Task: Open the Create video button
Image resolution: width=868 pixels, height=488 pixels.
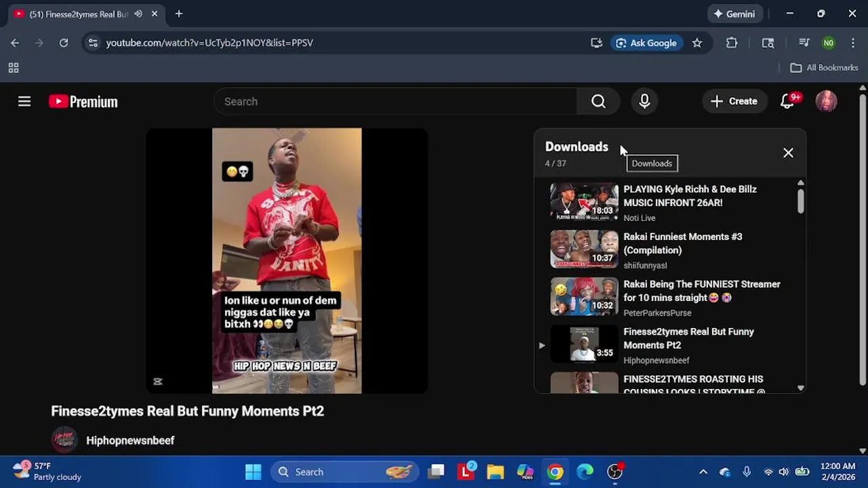Action: pos(735,102)
